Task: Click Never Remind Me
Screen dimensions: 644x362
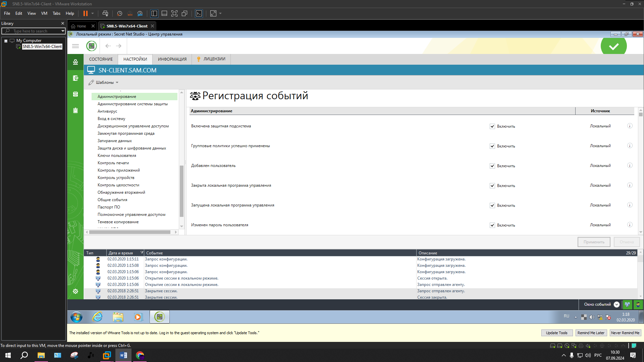Action: pos(625,333)
